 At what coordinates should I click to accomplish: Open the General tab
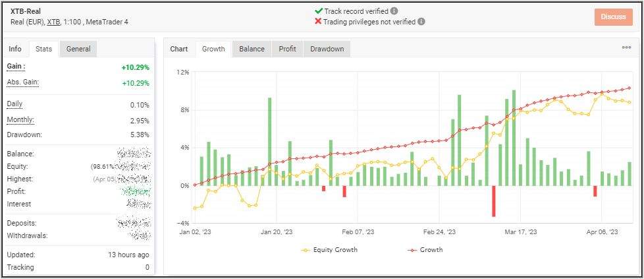click(x=78, y=49)
